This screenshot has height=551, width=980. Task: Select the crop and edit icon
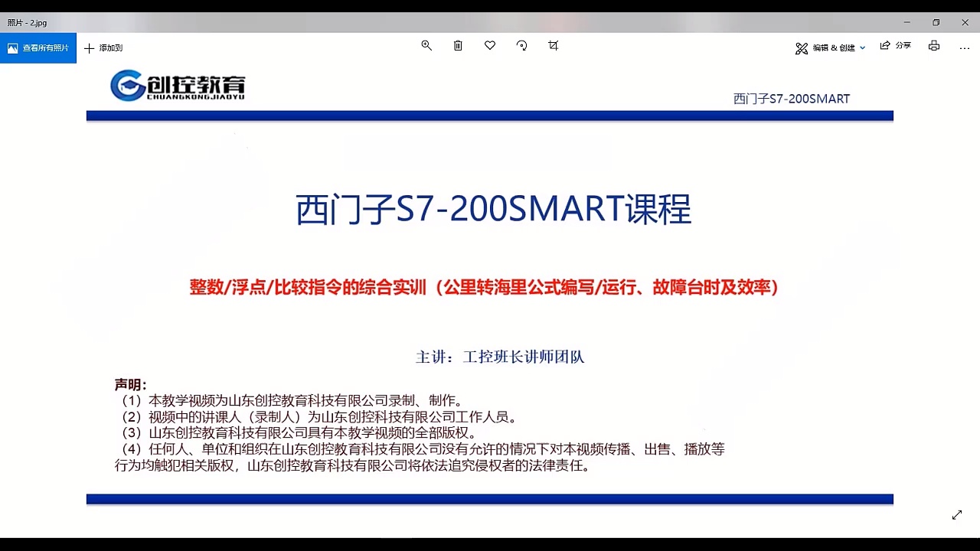point(553,46)
